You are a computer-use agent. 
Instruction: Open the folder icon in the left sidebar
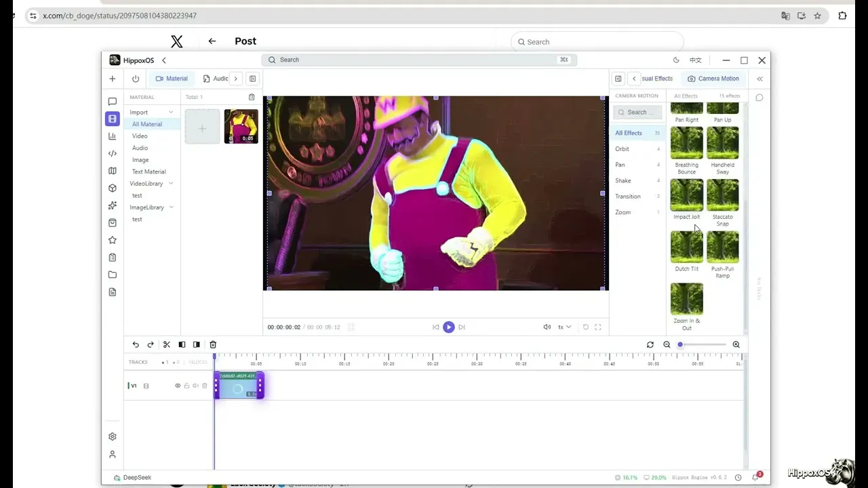pos(113,274)
